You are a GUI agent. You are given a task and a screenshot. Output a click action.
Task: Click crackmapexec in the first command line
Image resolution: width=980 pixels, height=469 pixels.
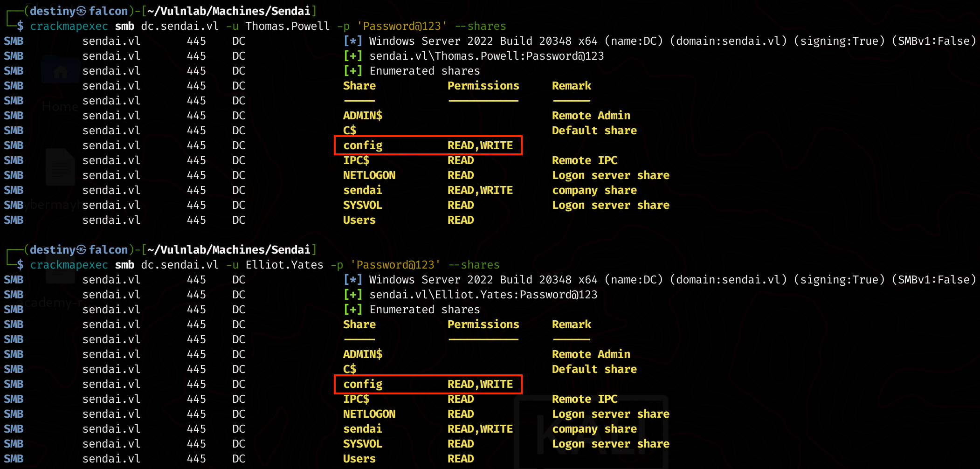69,26
